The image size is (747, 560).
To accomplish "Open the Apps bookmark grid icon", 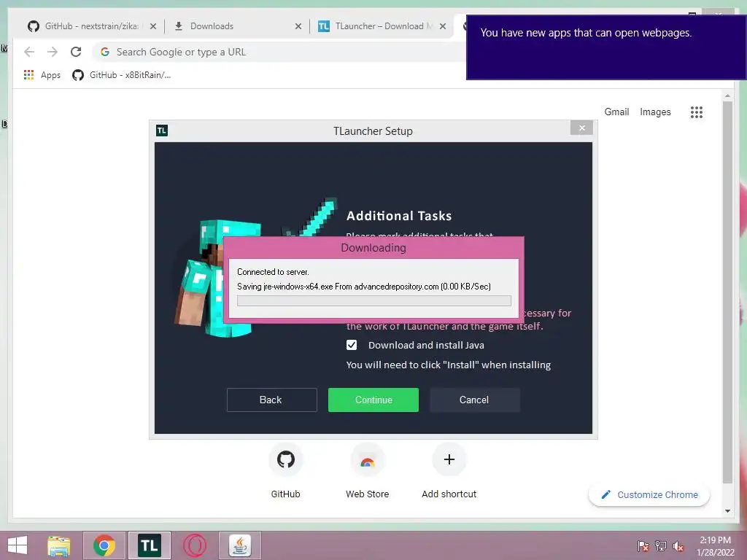I will coord(28,75).
